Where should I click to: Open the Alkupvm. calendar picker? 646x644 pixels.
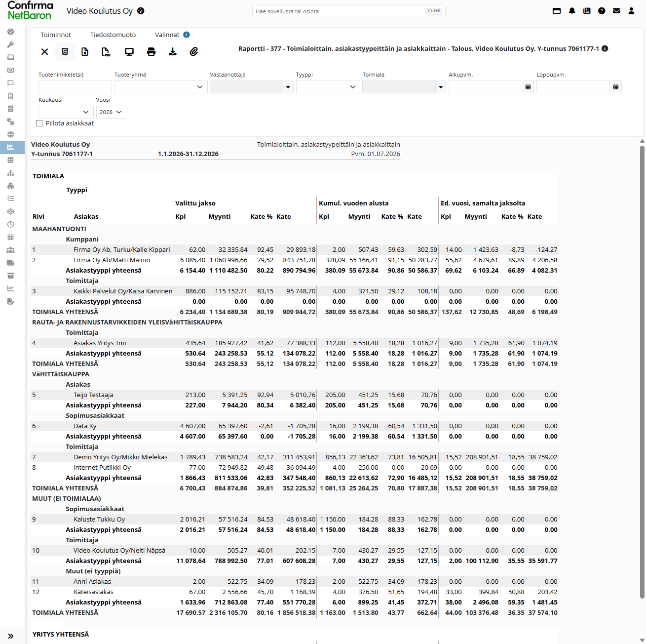tap(528, 87)
